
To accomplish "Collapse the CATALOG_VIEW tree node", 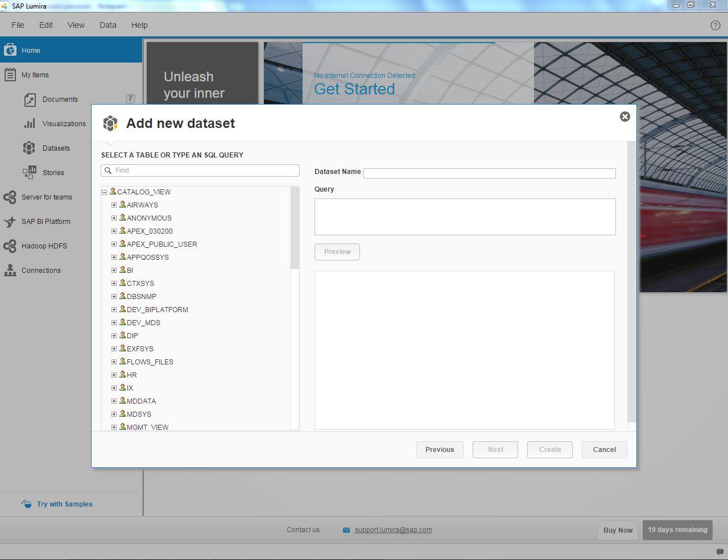I will [105, 192].
